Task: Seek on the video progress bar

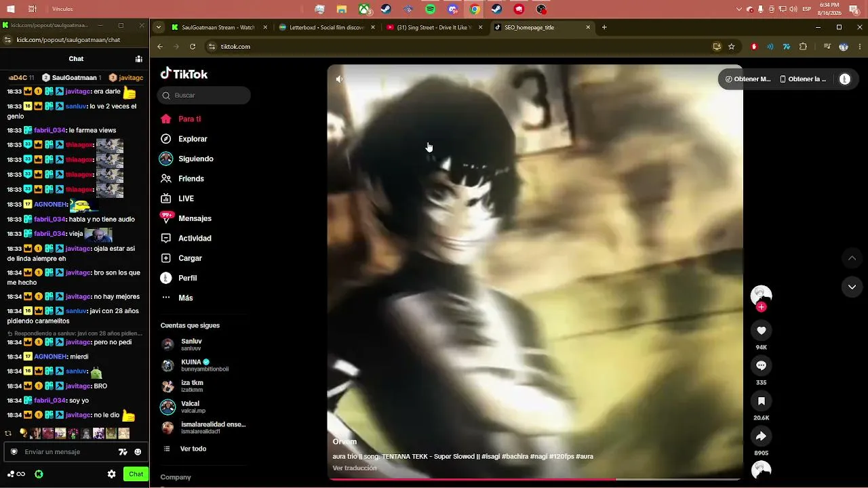Action: (535, 479)
